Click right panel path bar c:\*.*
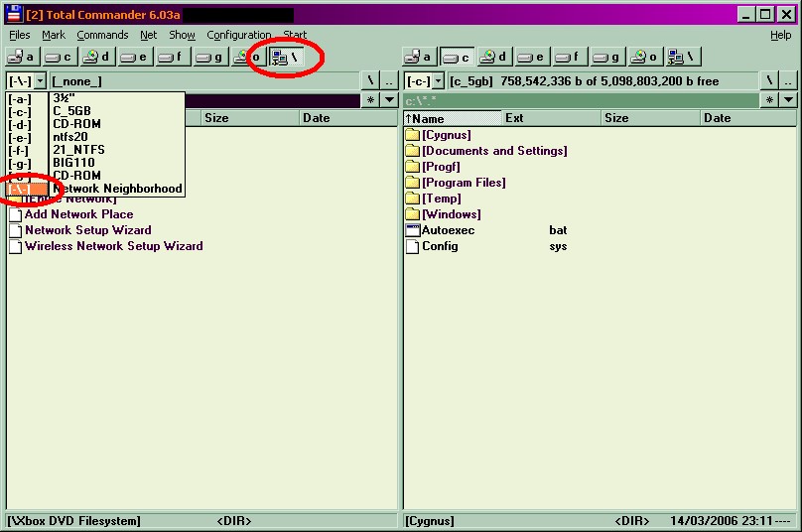The width and height of the screenshot is (802, 532). point(581,100)
